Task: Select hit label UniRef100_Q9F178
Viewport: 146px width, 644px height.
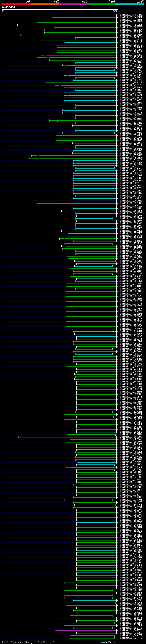Action: 131,573
